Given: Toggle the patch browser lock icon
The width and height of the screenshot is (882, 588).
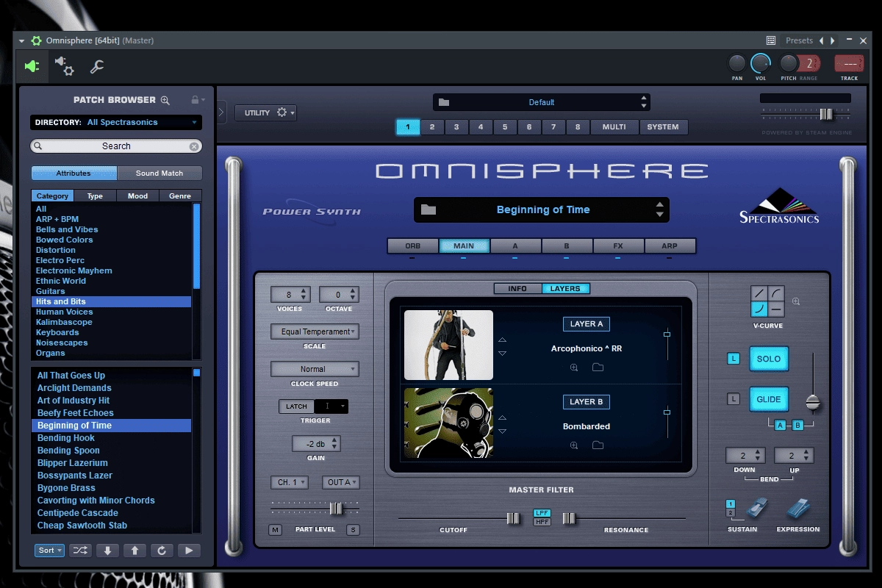Looking at the screenshot, I should pos(196,100).
